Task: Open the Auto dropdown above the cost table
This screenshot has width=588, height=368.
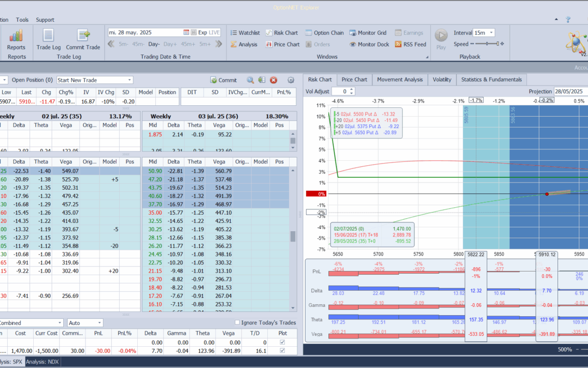Action: point(99,323)
